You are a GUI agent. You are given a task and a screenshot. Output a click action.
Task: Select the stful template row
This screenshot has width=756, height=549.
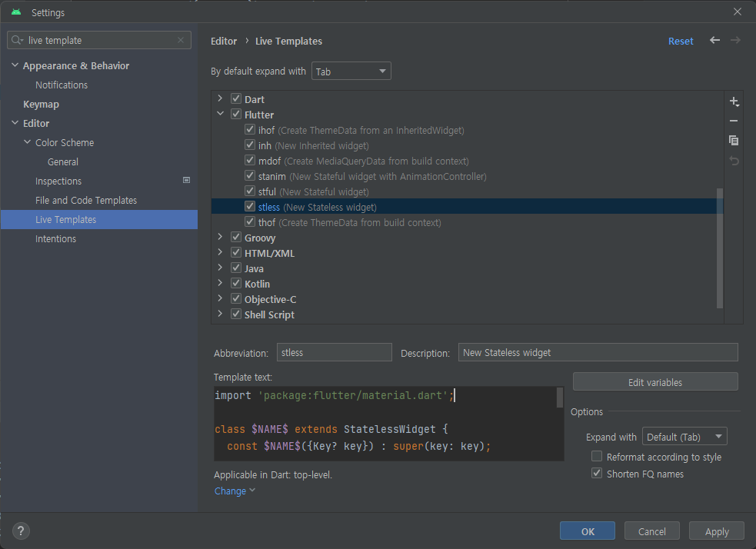point(467,191)
